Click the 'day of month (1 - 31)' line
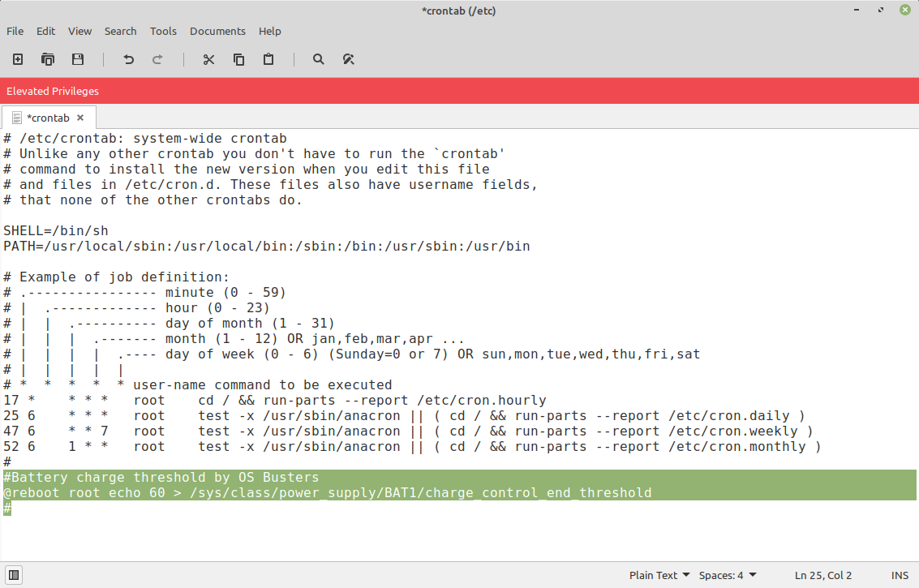Screen dimensions: 919x588 169,323
